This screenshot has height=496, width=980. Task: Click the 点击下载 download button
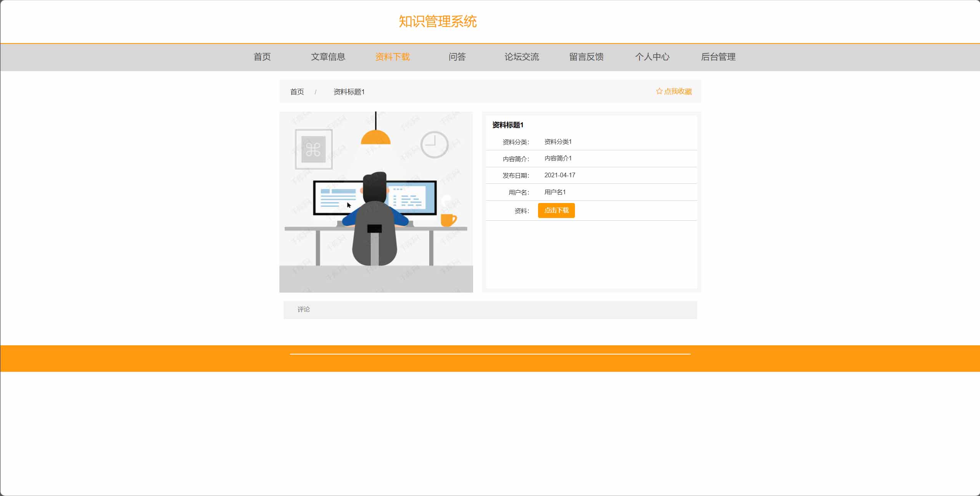(556, 210)
